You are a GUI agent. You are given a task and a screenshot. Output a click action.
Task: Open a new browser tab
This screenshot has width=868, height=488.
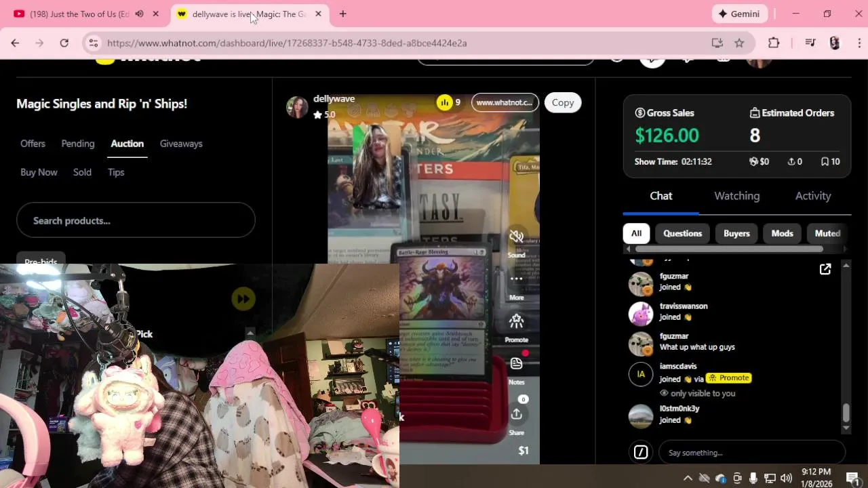pos(342,14)
